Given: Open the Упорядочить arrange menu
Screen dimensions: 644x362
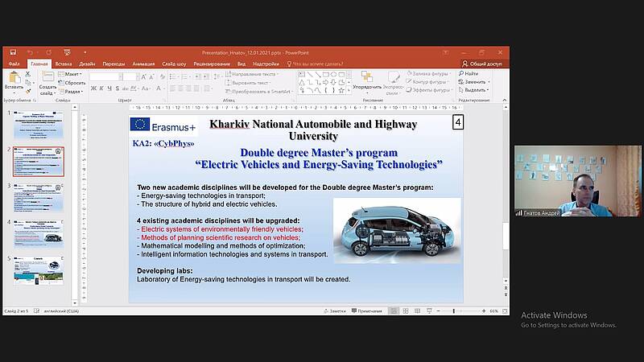Looking at the screenshot, I should (367, 83).
